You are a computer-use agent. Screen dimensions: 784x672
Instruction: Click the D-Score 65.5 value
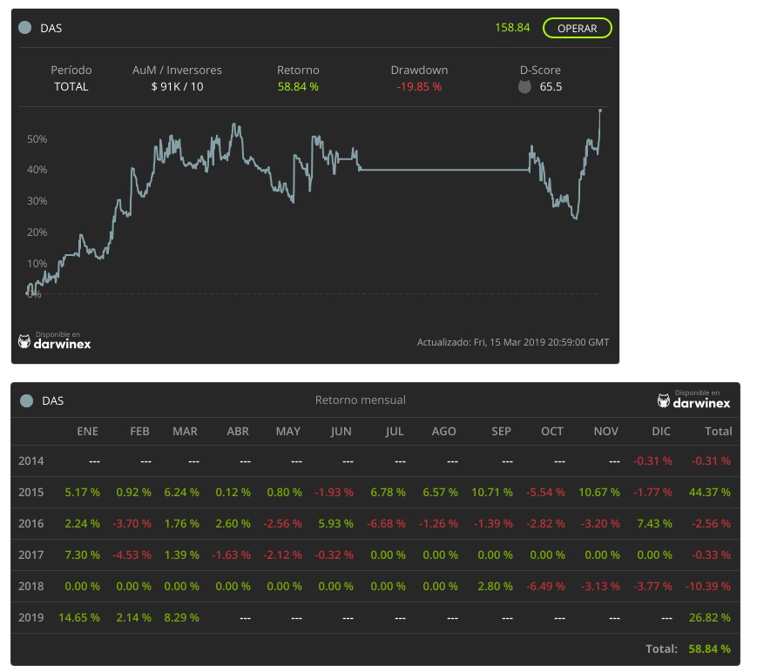tap(551, 87)
